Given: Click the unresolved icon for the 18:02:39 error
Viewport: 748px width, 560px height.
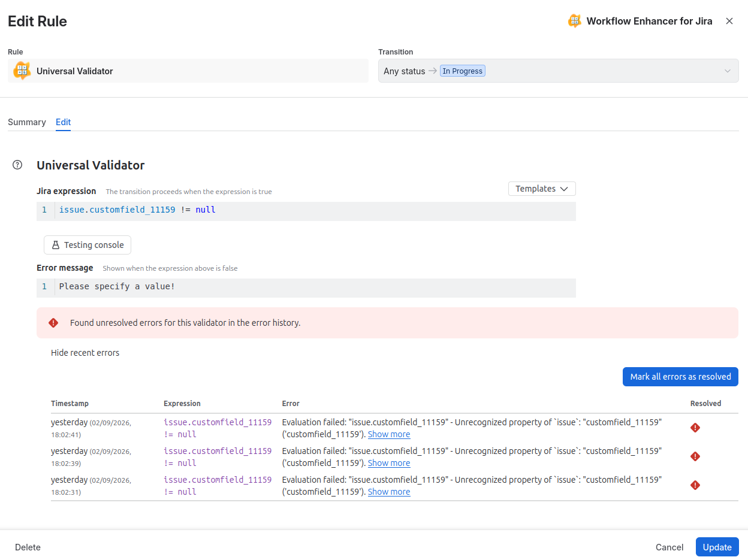Looking at the screenshot, I should pos(695,456).
